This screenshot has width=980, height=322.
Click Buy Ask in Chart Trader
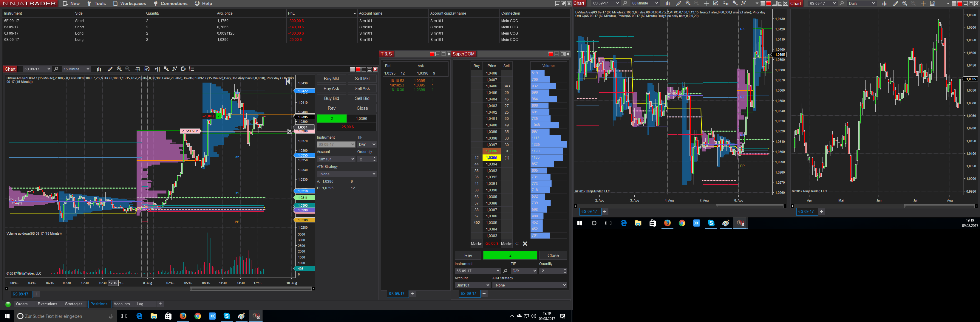pyautogui.click(x=331, y=89)
